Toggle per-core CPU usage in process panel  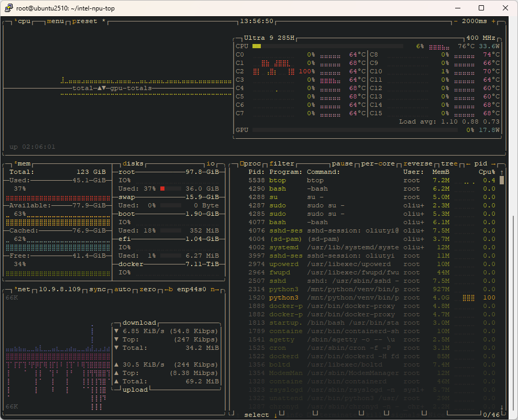point(378,164)
